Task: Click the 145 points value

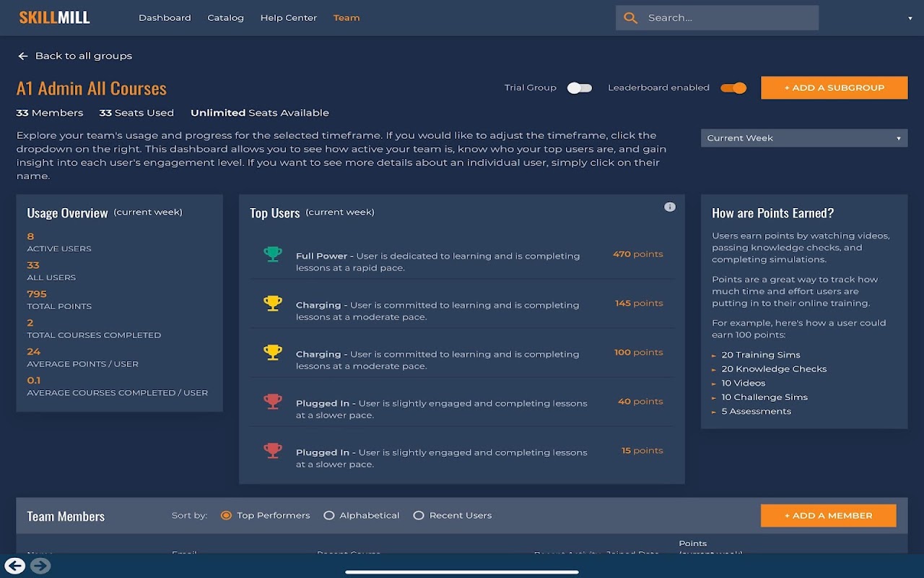Action: [x=639, y=303]
